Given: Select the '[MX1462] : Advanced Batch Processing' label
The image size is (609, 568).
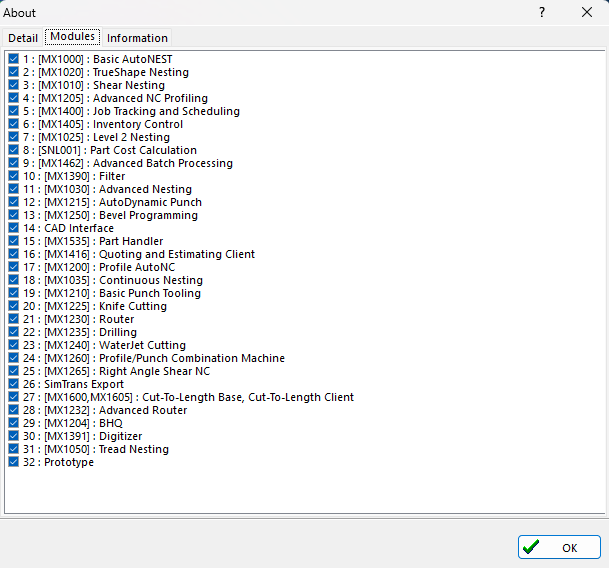Looking at the screenshot, I should coord(136,163).
